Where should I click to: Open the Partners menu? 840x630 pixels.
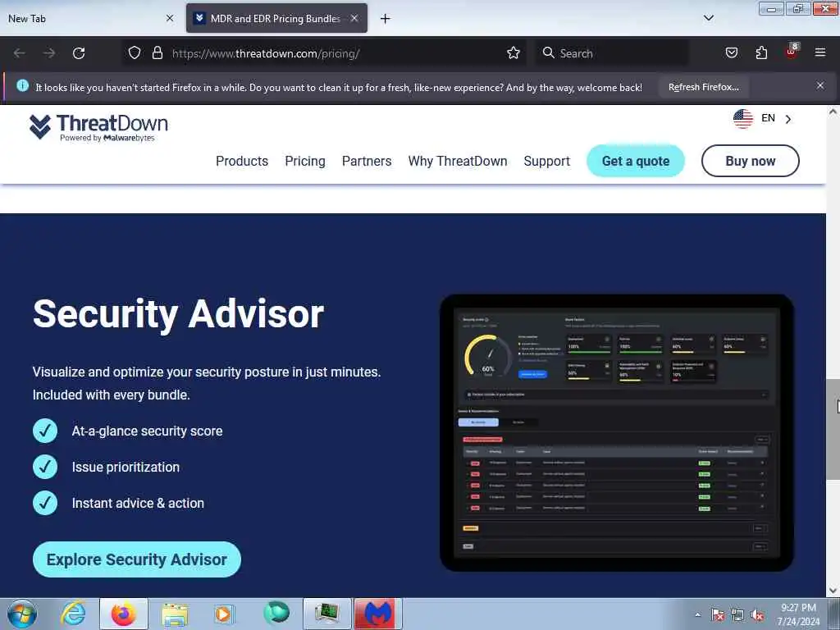pyautogui.click(x=367, y=162)
